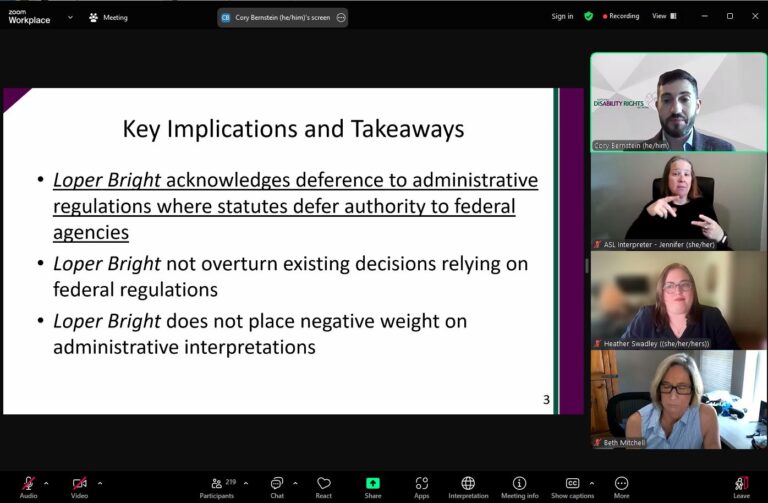This screenshot has height=503, width=768.
Task: Select the Meeting tab at top
Action: 108,17
